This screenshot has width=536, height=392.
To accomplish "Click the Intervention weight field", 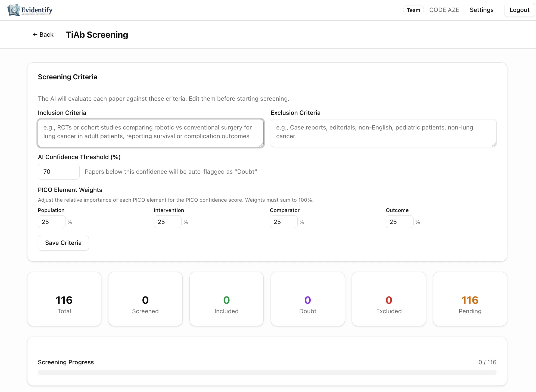I will 167,222.
